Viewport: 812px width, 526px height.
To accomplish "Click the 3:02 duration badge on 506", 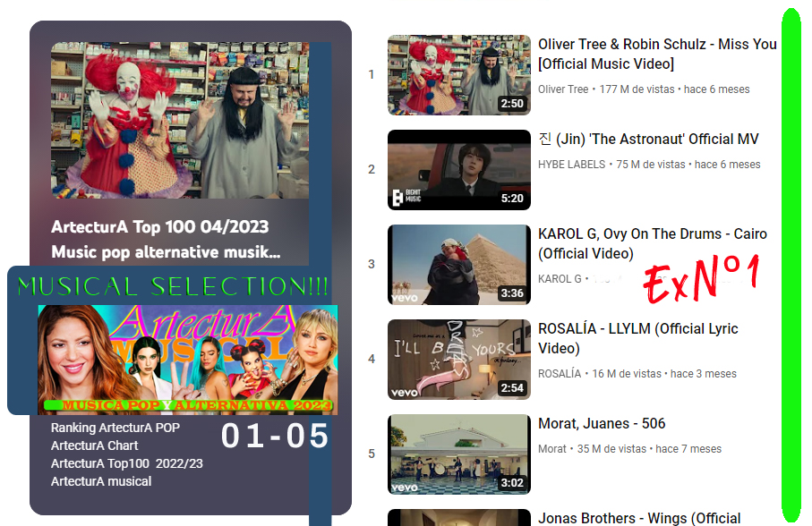I will [x=512, y=482].
